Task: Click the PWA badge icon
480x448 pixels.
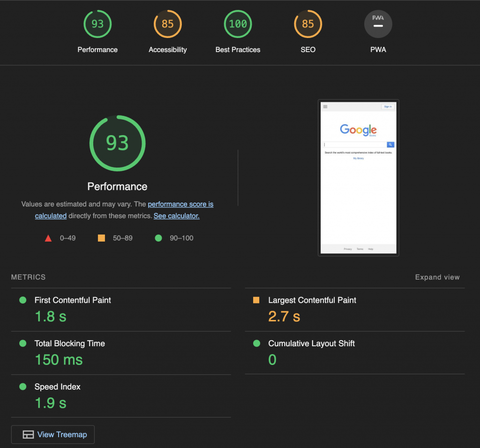Action: pyautogui.click(x=378, y=24)
